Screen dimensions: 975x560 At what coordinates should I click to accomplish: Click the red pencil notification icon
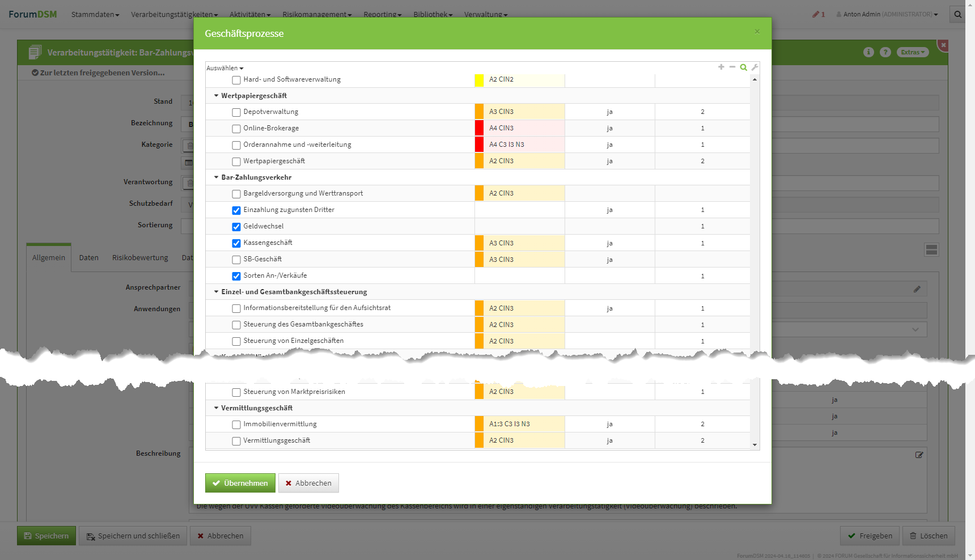(x=816, y=15)
